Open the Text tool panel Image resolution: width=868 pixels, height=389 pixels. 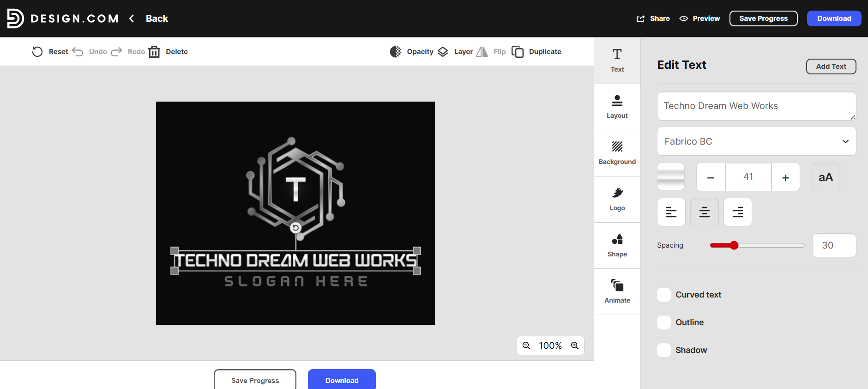tap(617, 61)
